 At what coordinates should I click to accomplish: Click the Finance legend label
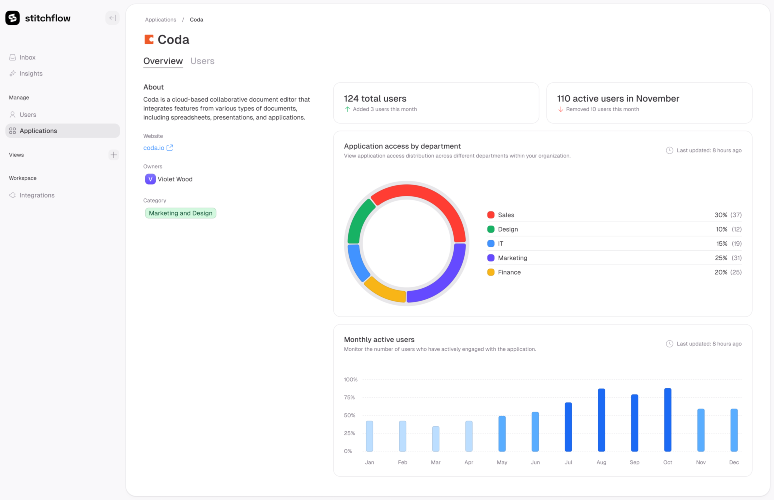[x=509, y=272]
